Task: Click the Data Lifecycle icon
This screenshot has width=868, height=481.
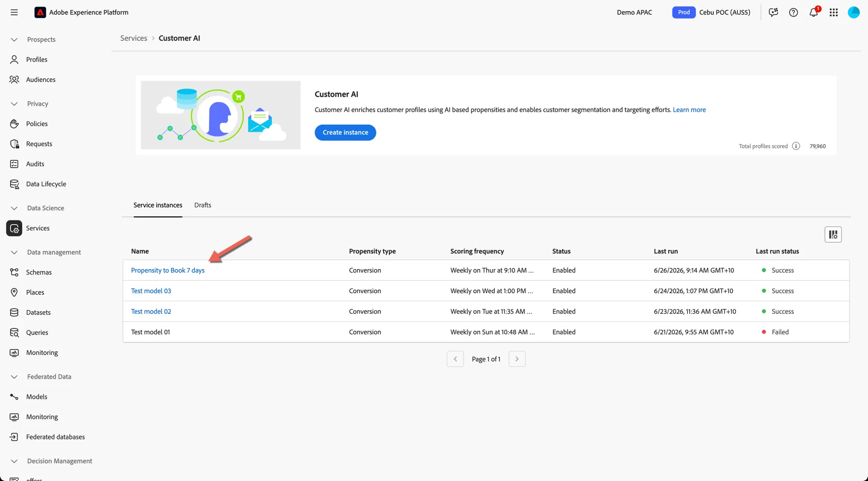Action: click(15, 184)
